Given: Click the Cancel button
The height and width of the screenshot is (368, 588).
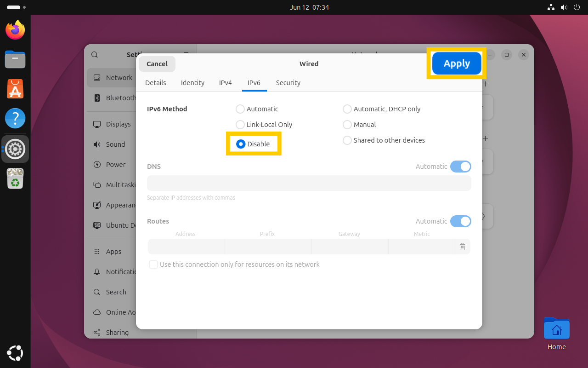Looking at the screenshot, I should (157, 64).
